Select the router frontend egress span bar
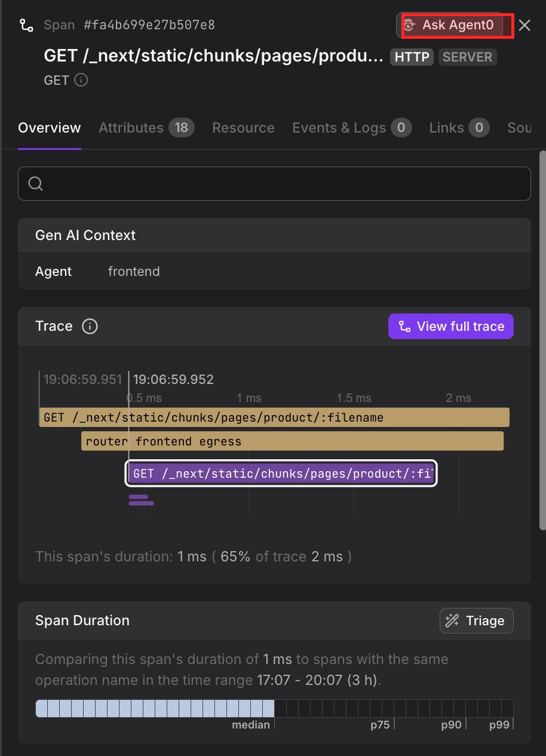The height and width of the screenshot is (756, 546). pyautogui.click(x=293, y=441)
